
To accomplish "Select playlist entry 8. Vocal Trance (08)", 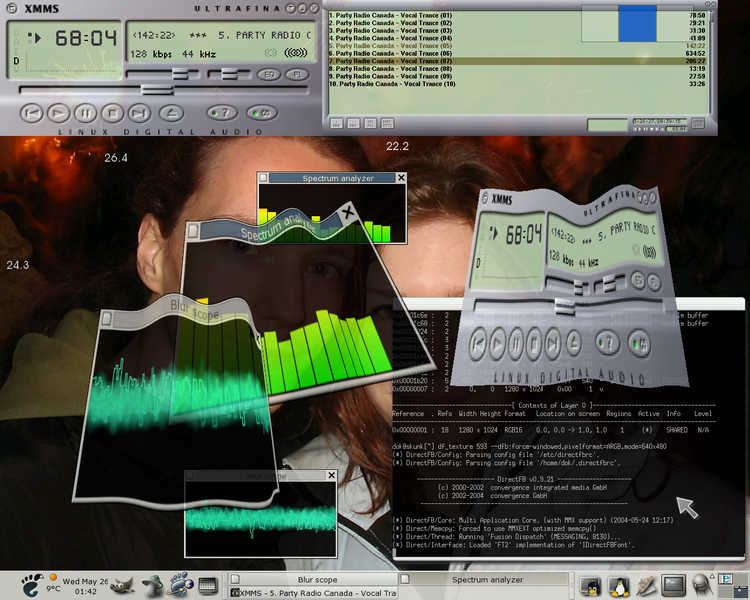I will tap(517, 69).
